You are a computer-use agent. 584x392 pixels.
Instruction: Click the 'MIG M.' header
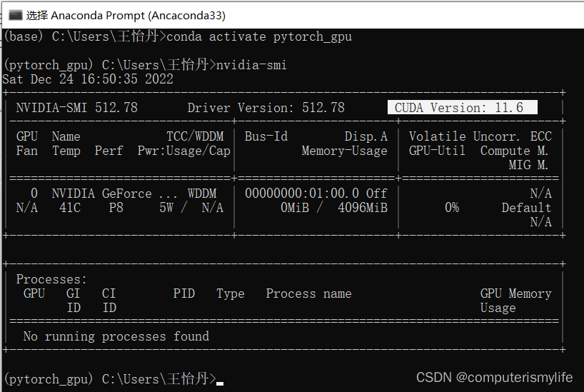point(528,165)
